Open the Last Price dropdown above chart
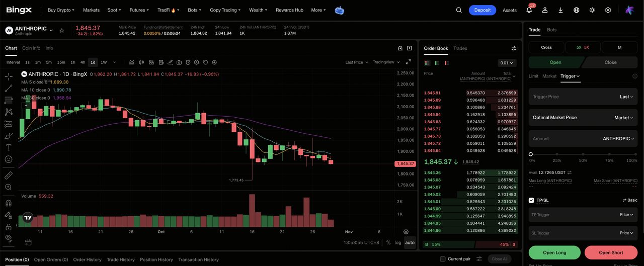 [x=357, y=62]
